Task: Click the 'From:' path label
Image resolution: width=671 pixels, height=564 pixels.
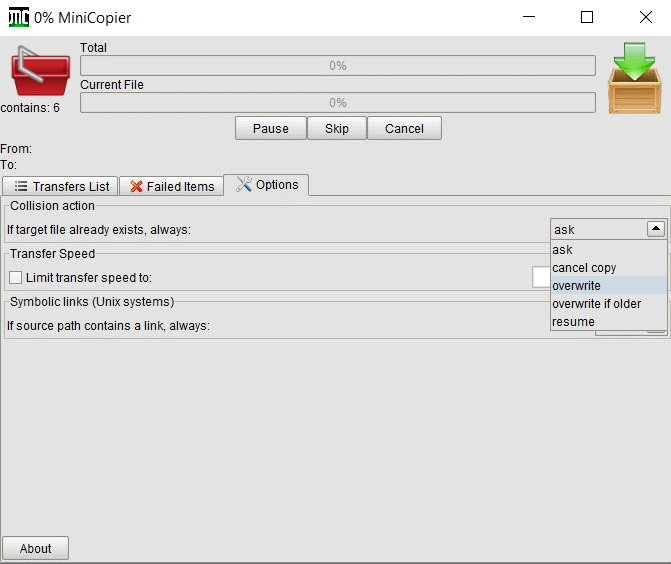Action: click(x=16, y=148)
